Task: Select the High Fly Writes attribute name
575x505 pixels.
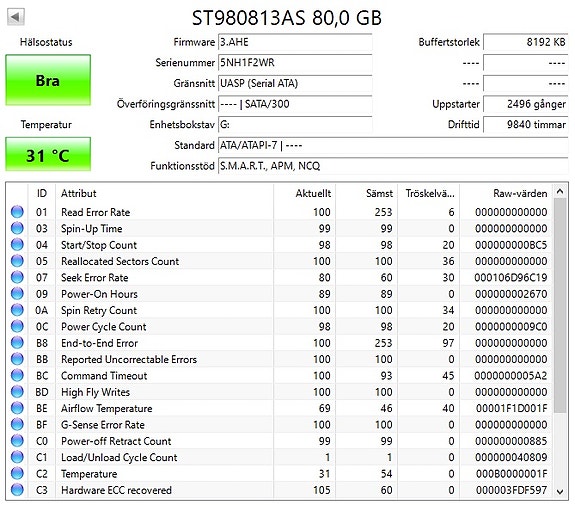Action: pyautogui.click(x=95, y=392)
